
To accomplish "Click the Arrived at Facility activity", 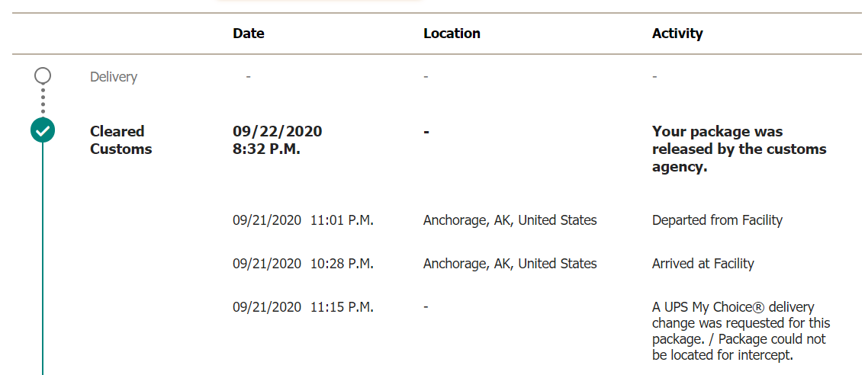I will click(x=703, y=263).
